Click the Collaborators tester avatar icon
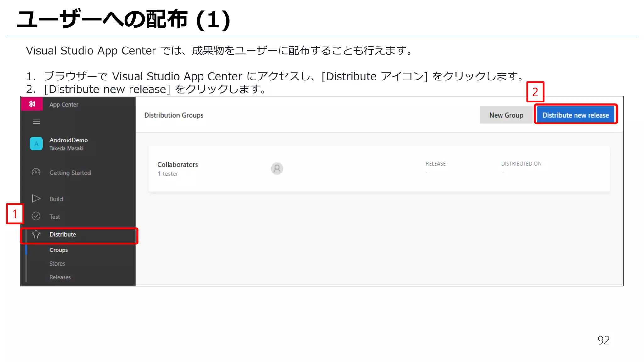 277,169
